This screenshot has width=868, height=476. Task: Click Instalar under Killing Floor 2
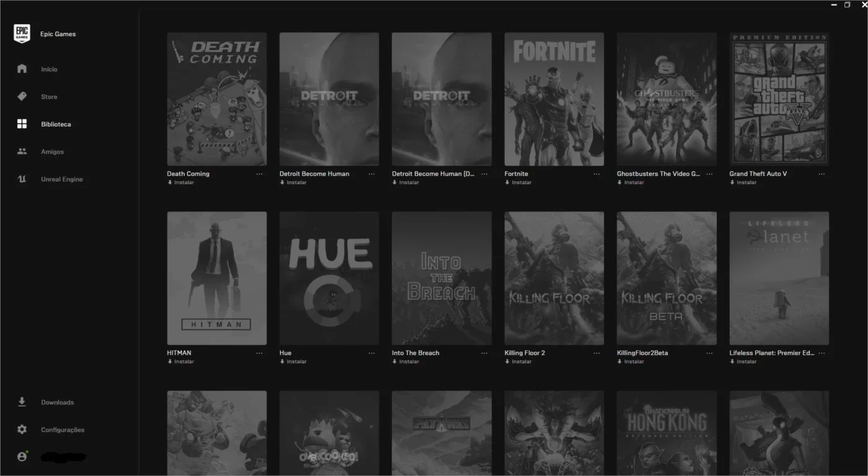point(518,361)
